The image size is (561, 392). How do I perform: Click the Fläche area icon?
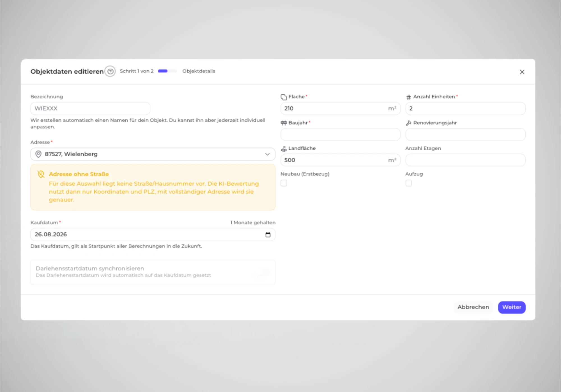point(284,97)
